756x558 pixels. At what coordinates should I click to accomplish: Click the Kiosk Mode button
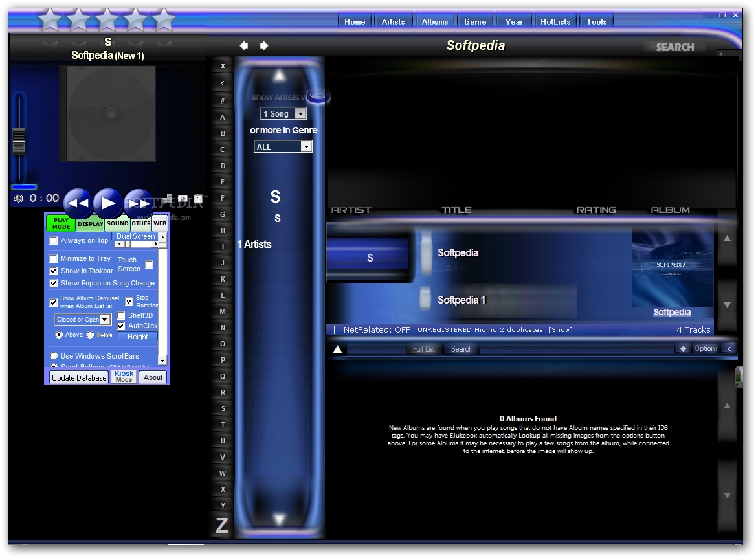124,376
